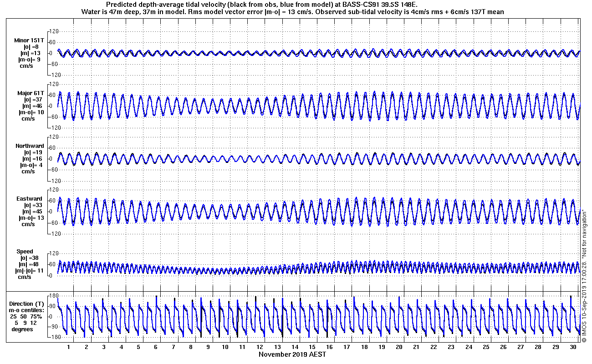Select the 'Minor 151T' panel label
The image size is (592, 364).
pyautogui.click(x=29, y=40)
